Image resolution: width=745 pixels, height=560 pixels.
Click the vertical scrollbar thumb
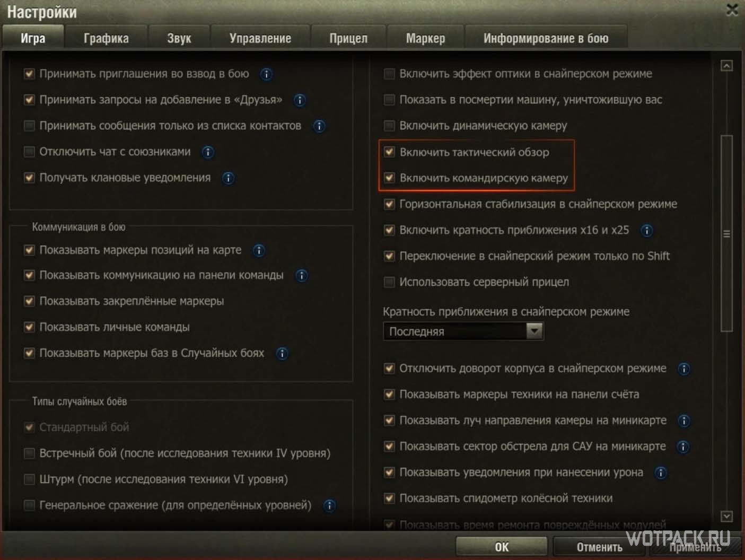(x=727, y=233)
